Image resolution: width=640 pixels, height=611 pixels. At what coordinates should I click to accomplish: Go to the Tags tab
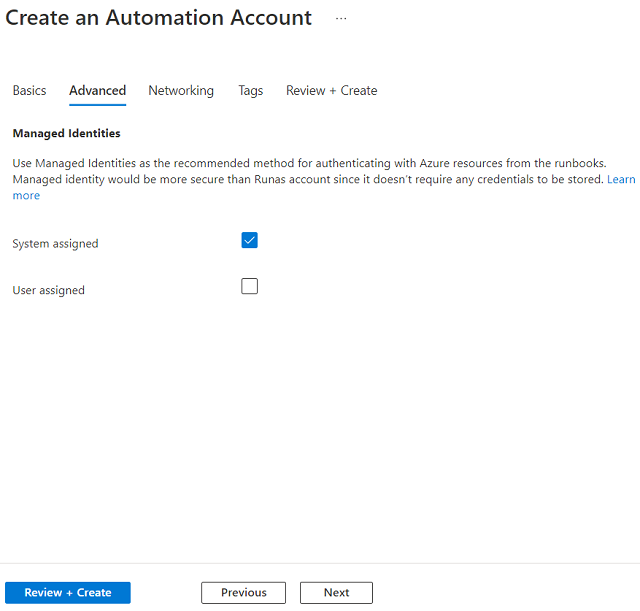(x=251, y=90)
